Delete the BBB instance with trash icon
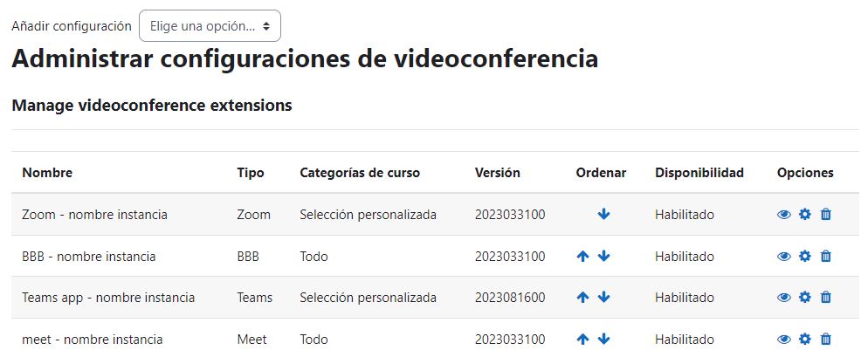 coord(825,257)
